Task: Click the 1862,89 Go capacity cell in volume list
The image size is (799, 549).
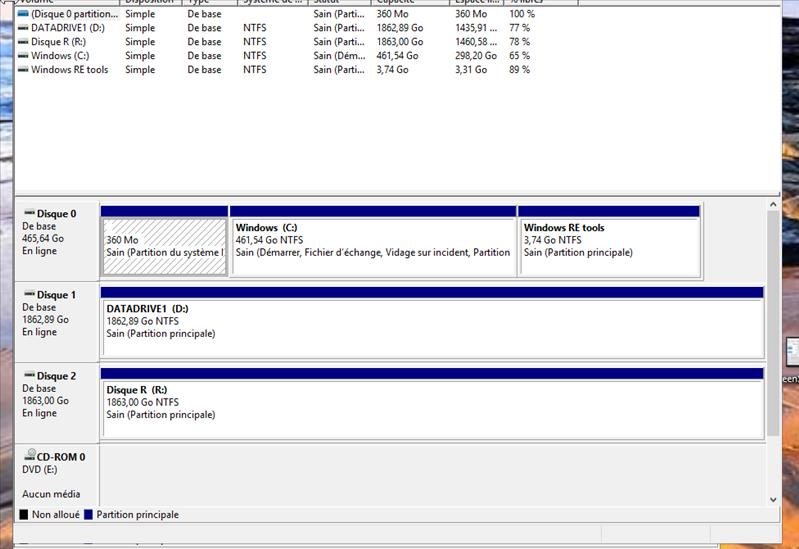Action: 400,28
